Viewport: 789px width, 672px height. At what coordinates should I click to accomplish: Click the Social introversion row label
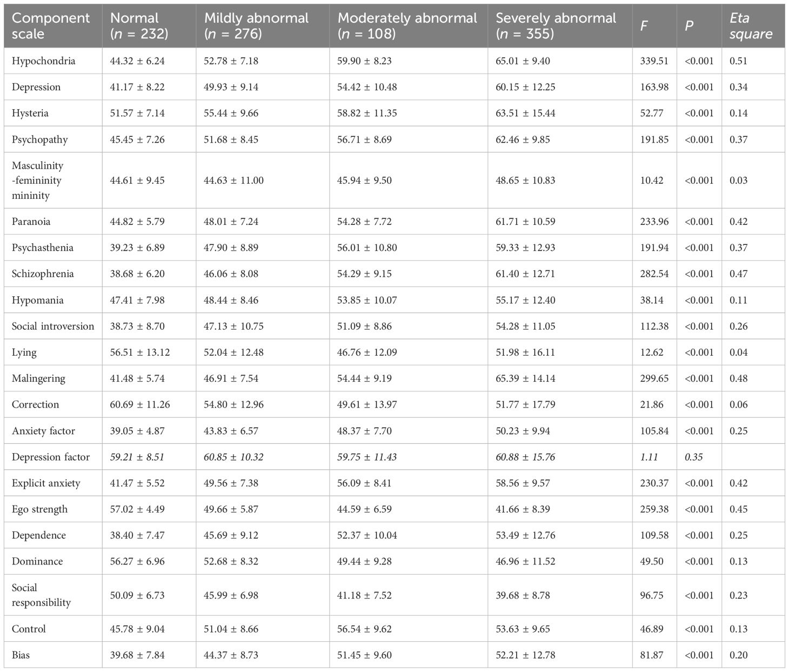pyautogui.click(x=53, y=326)
